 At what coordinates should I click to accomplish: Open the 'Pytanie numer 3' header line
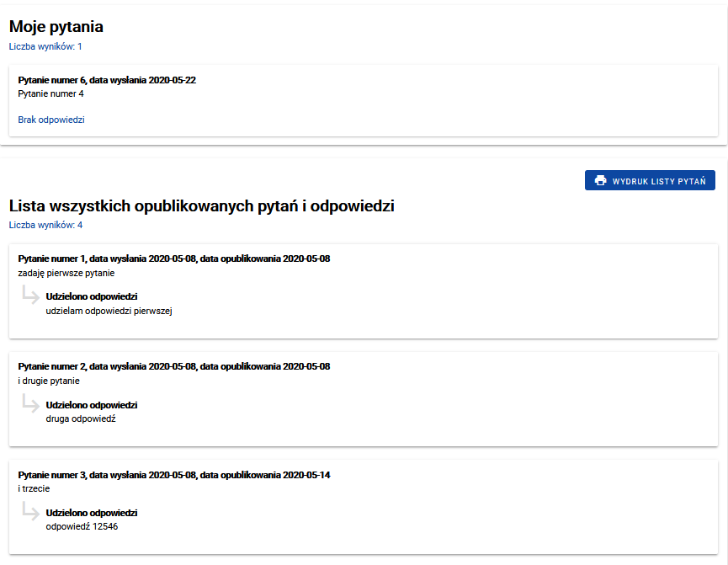coord(173,475)
